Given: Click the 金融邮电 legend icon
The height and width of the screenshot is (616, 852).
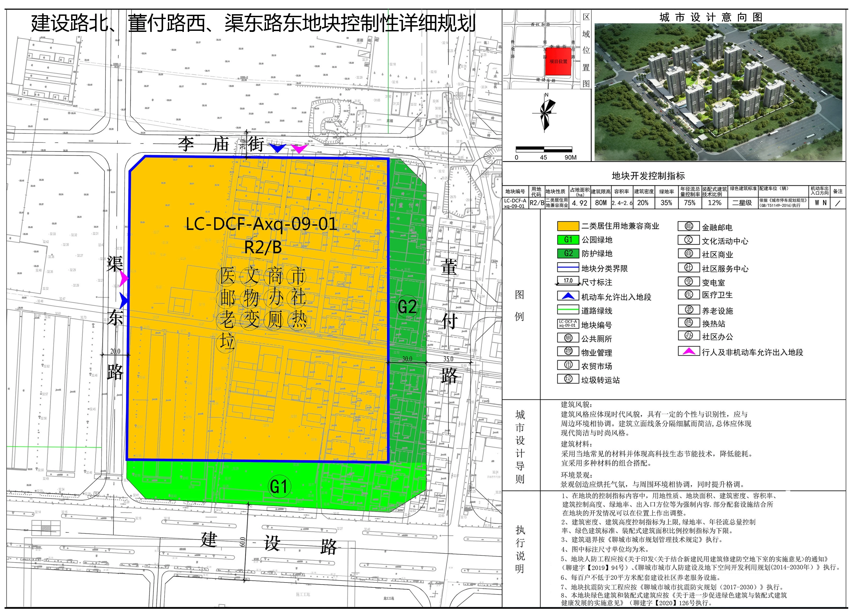Looking at the screenshot, I should (688, 226).
